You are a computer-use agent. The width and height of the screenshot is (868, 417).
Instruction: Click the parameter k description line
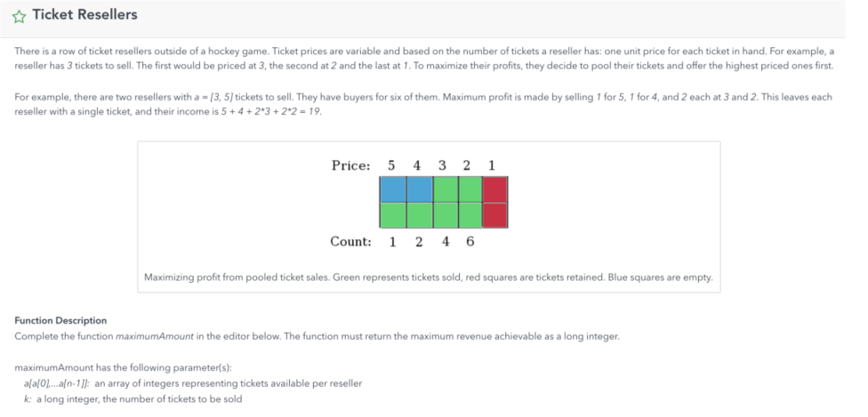tap(133, 398)
